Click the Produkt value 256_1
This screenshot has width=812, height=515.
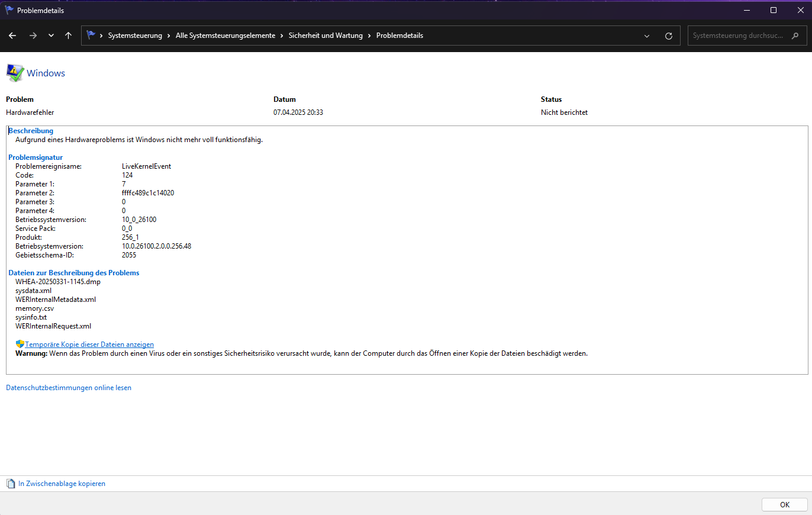130,237
